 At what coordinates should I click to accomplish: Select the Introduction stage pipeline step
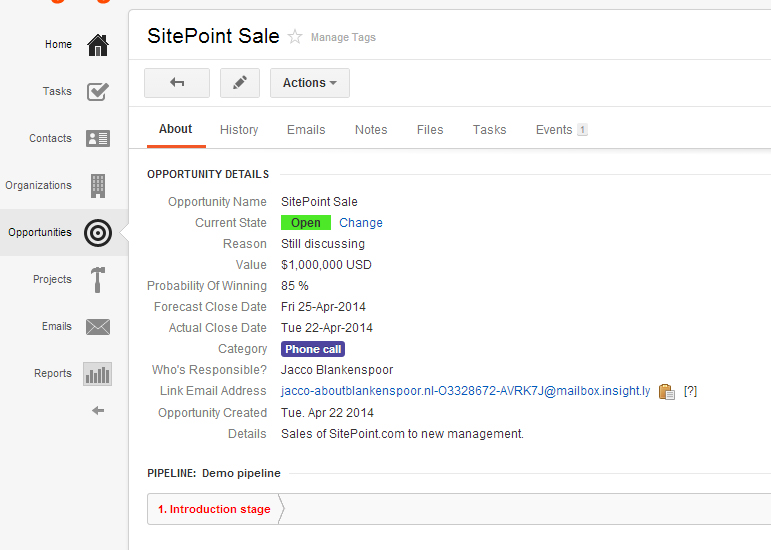214,509
